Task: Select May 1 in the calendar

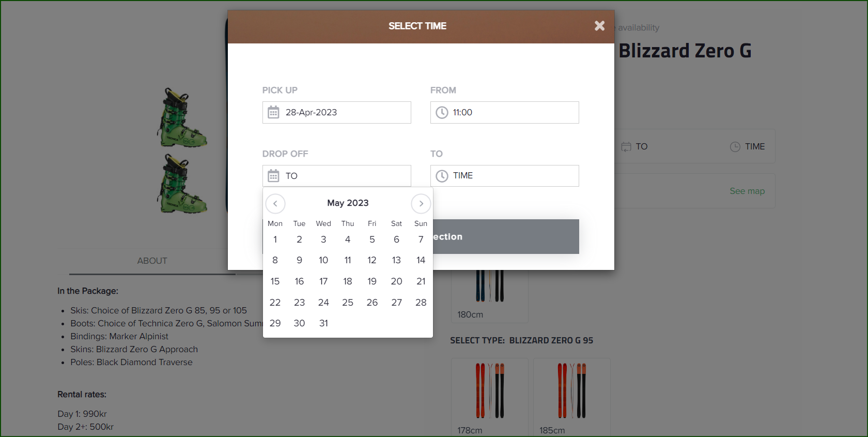Action: 275,239
